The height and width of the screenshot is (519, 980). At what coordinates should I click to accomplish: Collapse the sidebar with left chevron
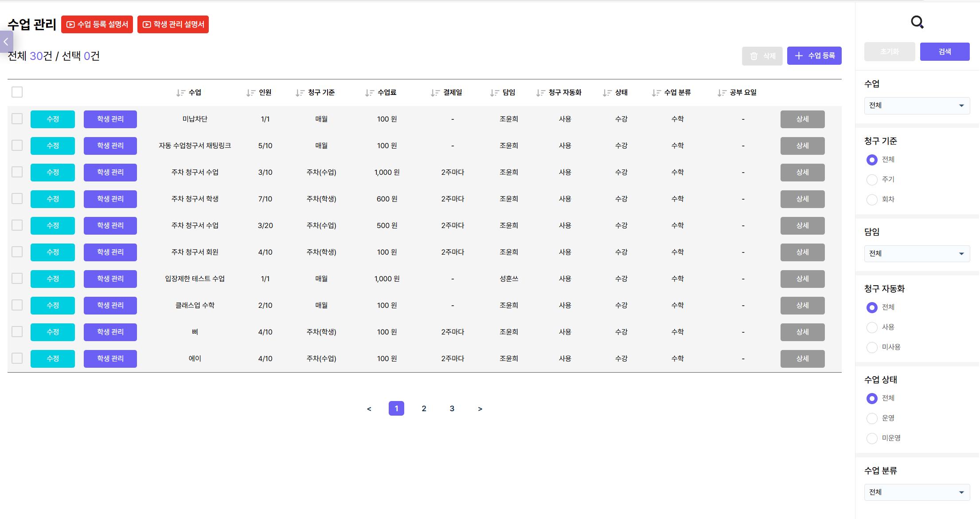pos(6,42)
